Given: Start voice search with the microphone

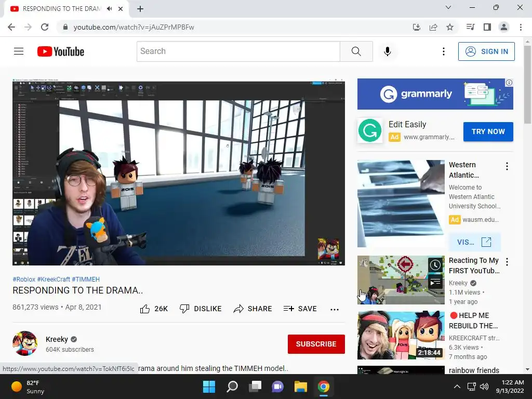Looking at the screenshot, I should [x=388, y=51].
